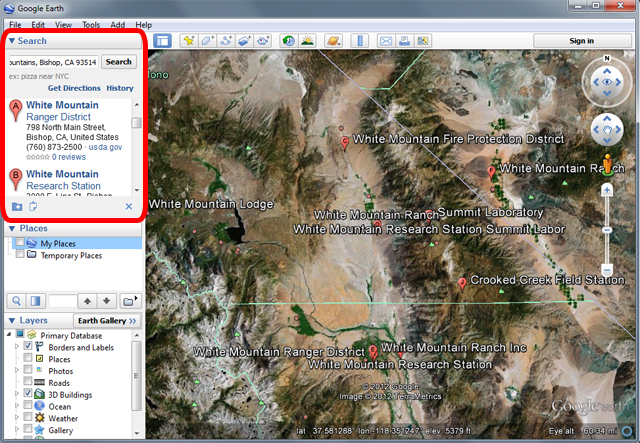
Task: Clear search results with the X icon
Action: [128, 207]
